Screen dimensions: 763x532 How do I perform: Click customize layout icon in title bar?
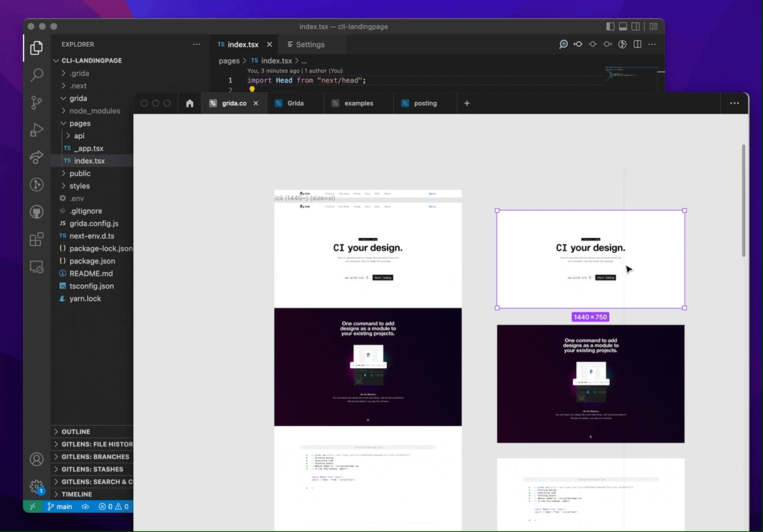click(653, 26)
